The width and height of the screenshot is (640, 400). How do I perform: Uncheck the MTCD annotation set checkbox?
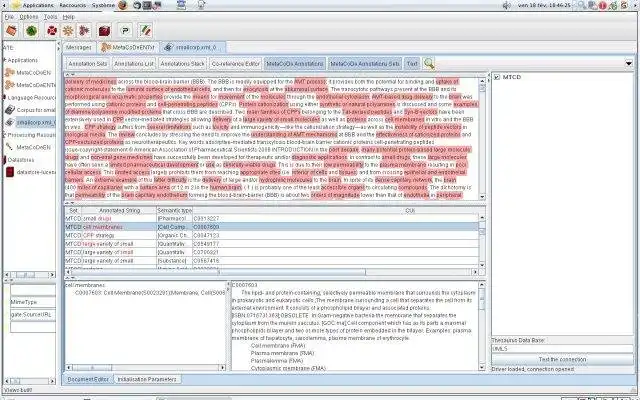coord(497,77)
